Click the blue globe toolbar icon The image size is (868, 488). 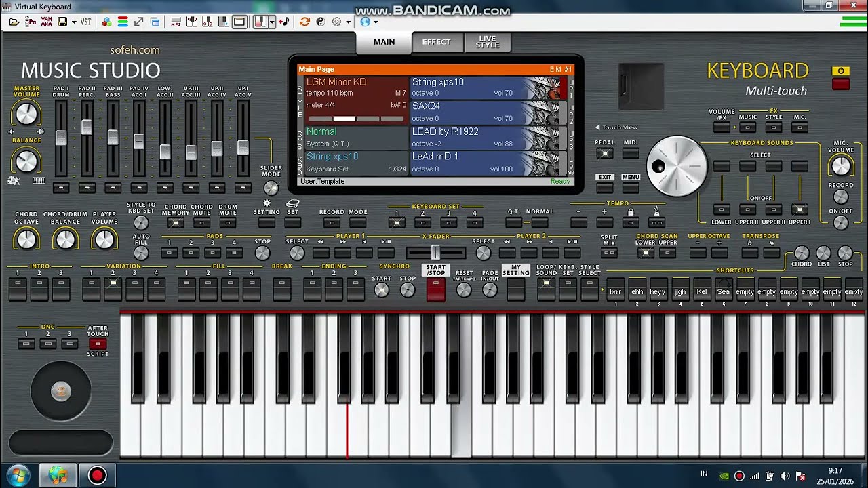pos(365,22)
